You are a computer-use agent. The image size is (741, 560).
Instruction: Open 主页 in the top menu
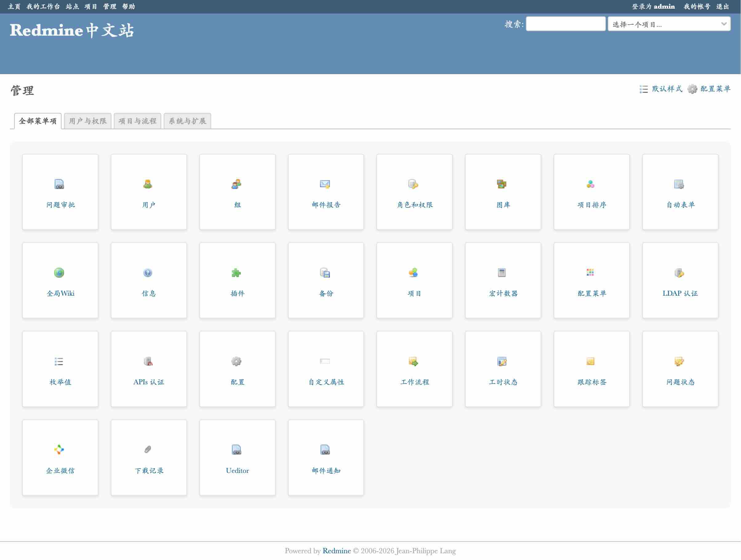[x=14, y=6]
